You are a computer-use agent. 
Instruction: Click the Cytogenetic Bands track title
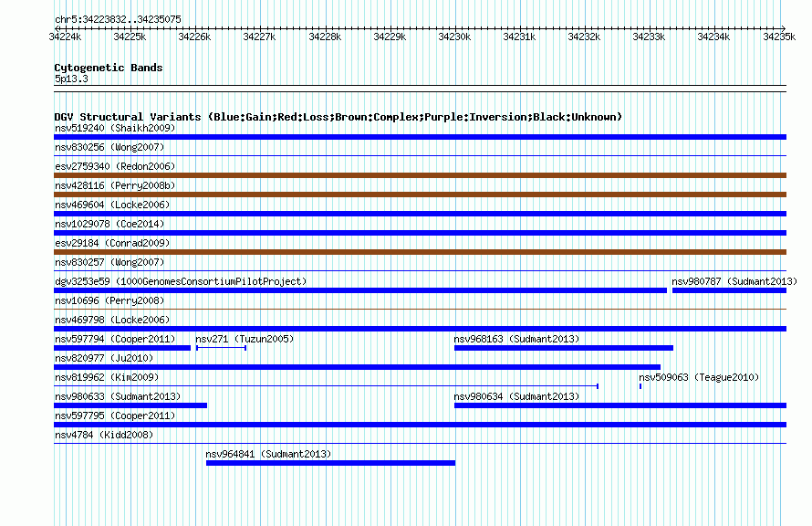click(109, 68)
